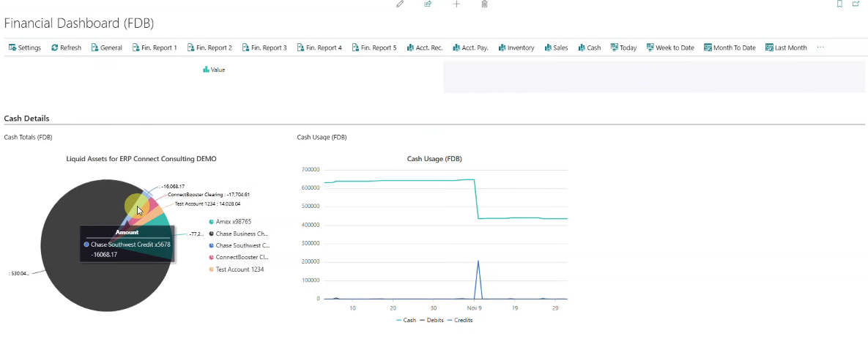Set period to Today

623,48
